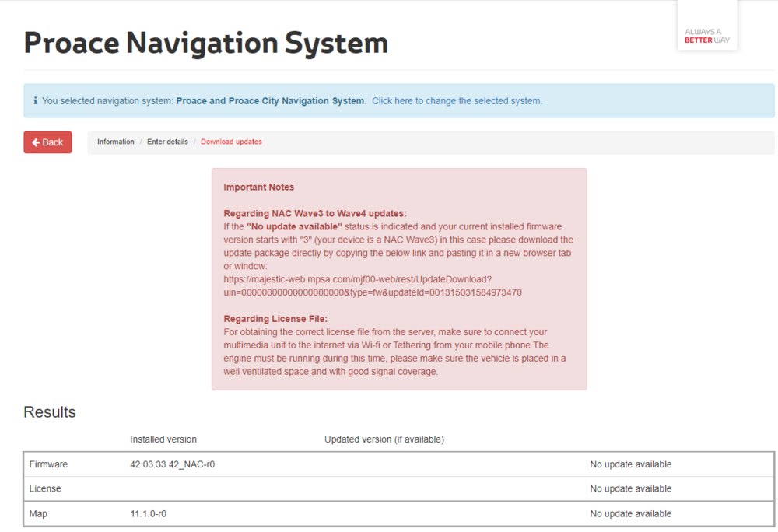Click the License row label
This screenshot has height=532, width=778.
(45, 488)
